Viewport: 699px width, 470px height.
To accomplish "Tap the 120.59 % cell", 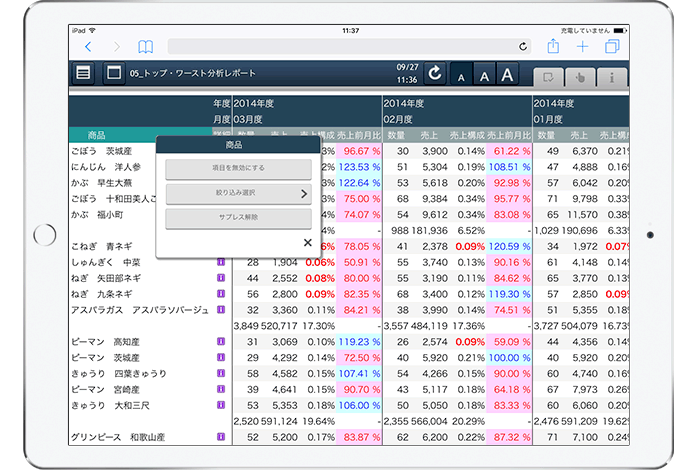I will click(x=510, y=247).
